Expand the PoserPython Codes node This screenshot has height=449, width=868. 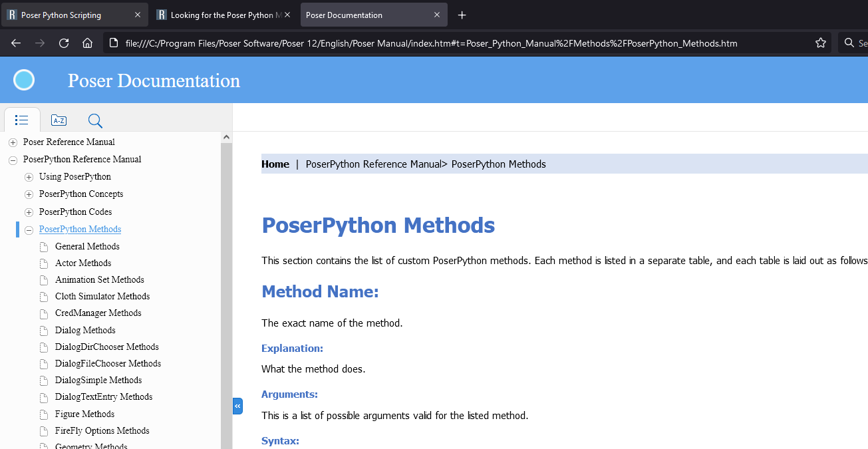point(29,212)
